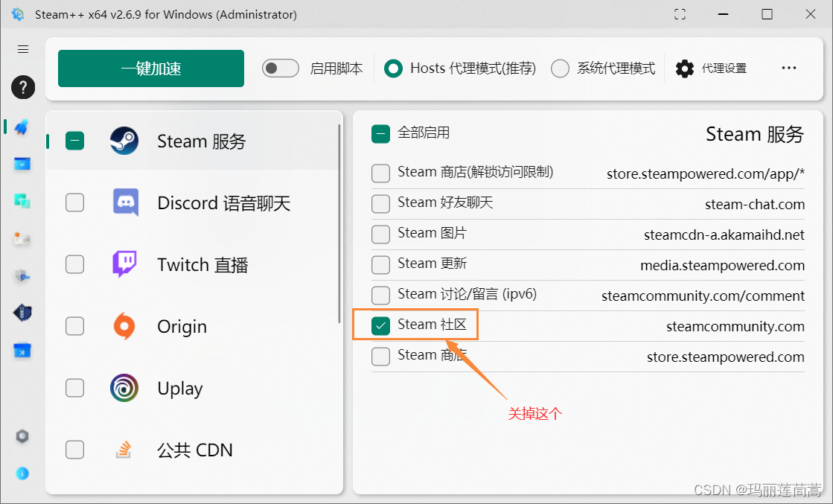
Task: Click the steamcommunity.com/comment domain text
Action: coord(703,296)
